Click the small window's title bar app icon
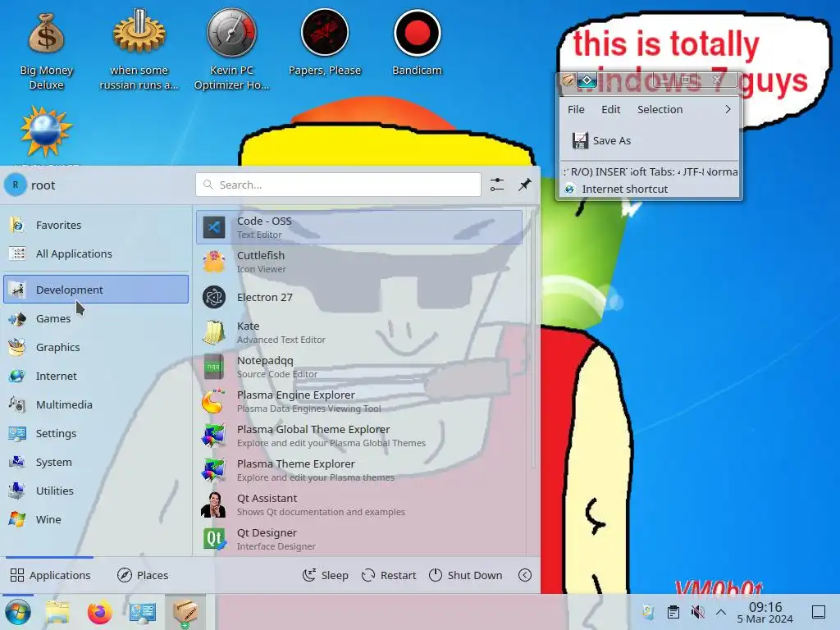Screen dimensions: 840x630 pyautogui.click(x=568, y=80)
